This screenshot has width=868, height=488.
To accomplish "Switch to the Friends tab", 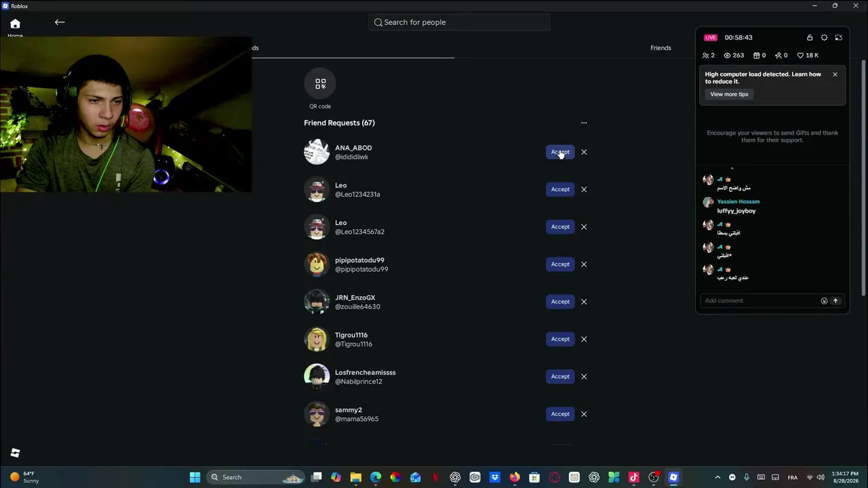I will point(660,48).
